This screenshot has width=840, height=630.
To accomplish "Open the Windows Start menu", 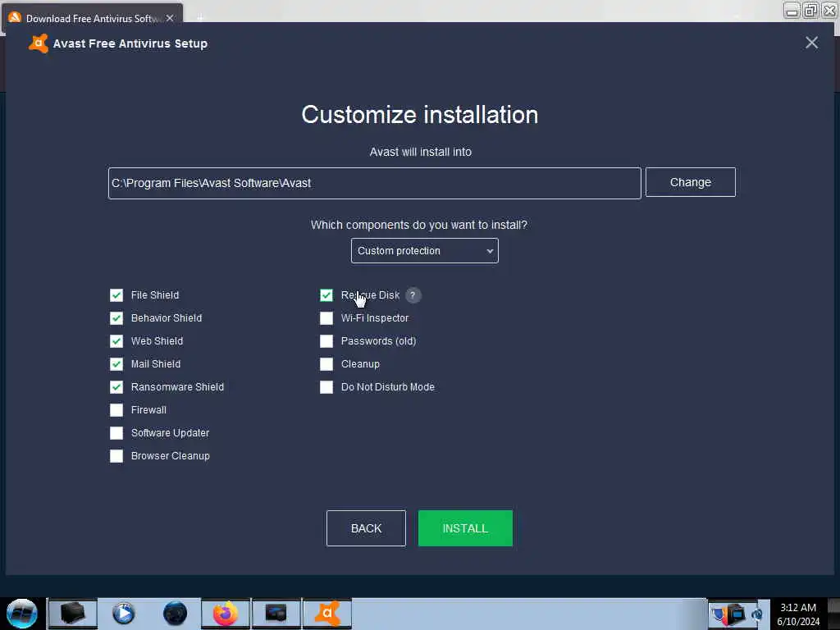I will [x=22, y=614].
